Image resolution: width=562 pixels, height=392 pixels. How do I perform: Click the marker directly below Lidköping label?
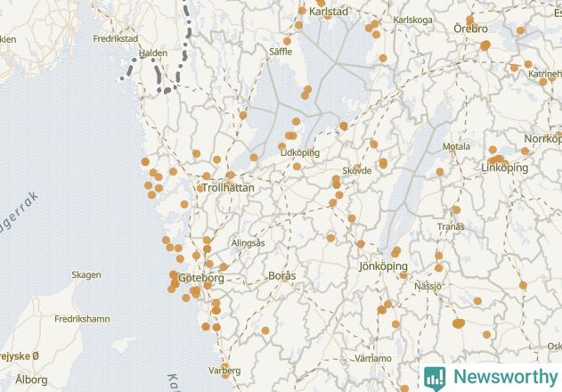click(x=297, y=167)
